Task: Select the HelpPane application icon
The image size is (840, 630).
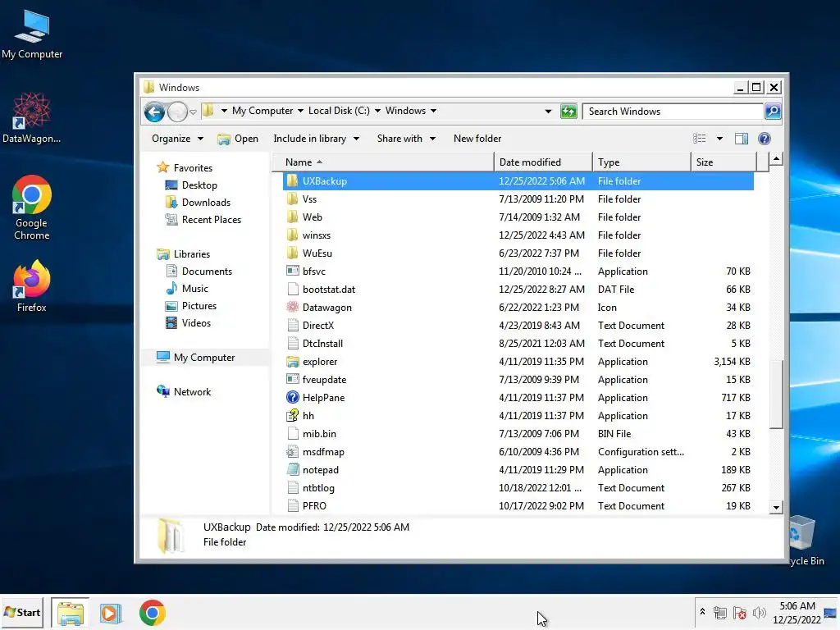Action: pos(293,398)
